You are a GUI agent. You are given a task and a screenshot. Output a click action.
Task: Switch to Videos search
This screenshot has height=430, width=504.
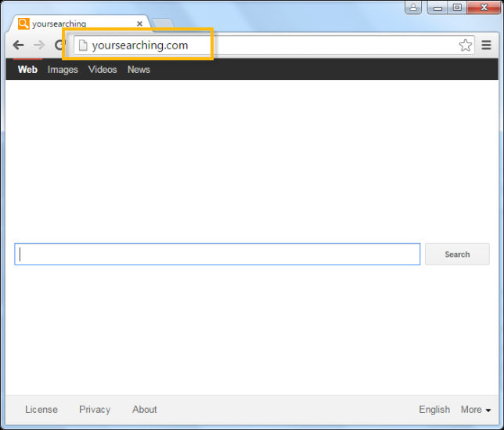(103, 70)
